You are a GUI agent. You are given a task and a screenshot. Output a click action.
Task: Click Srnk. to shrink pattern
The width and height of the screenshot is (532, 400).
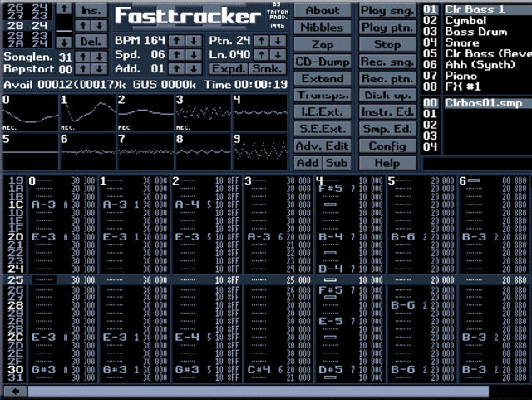pos(267,69)
